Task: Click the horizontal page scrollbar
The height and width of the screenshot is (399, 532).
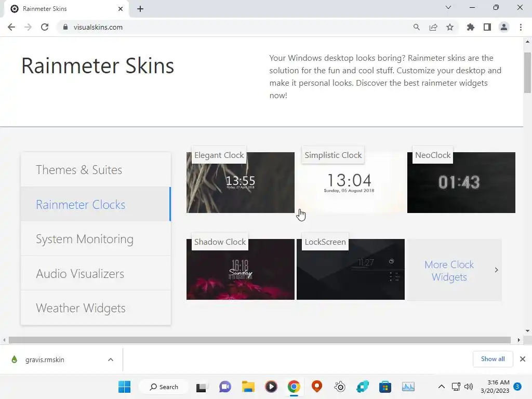Action: click(x=260, y=340)
